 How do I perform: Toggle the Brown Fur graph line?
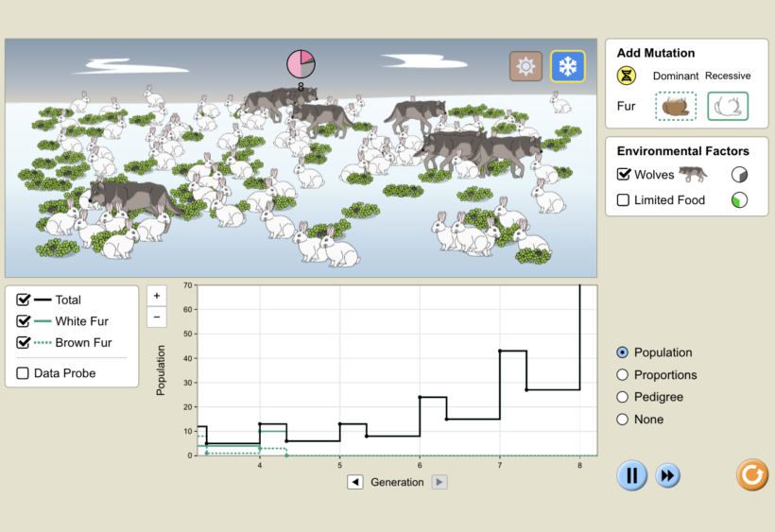25,343
